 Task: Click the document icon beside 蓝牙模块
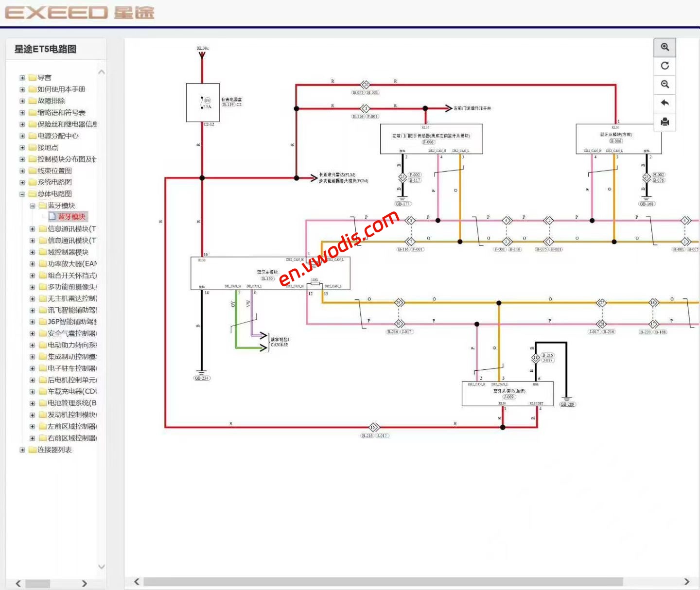click(52, 217)
